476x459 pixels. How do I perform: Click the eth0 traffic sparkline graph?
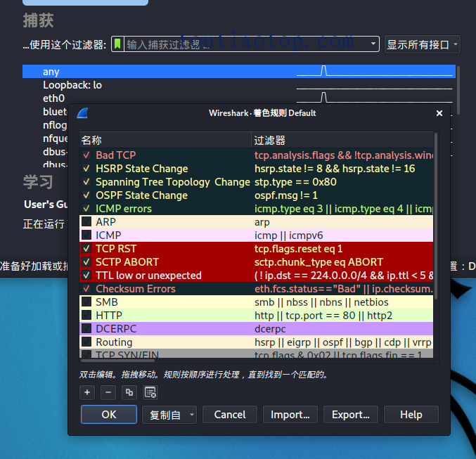[374, 98]
